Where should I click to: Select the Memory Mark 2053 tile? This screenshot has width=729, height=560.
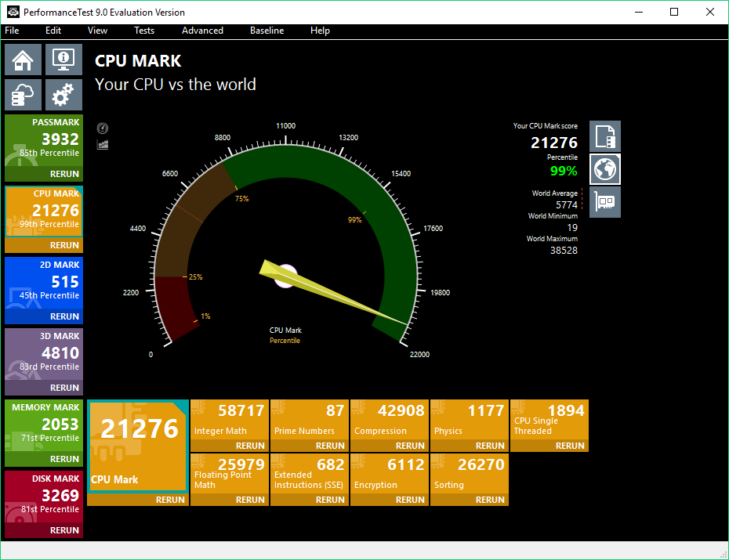(x=44, y=425)
